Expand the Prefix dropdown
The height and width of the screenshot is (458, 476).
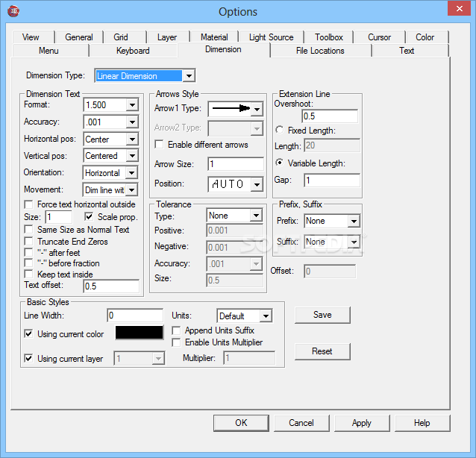354,222
